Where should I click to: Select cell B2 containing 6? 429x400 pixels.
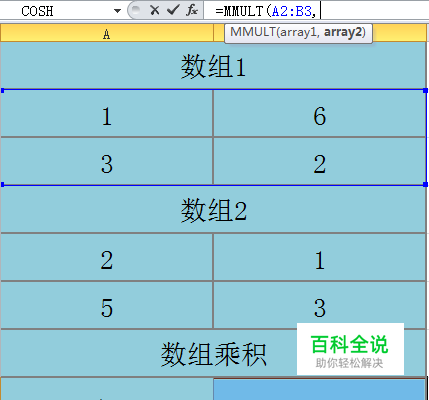click(319, 113)
